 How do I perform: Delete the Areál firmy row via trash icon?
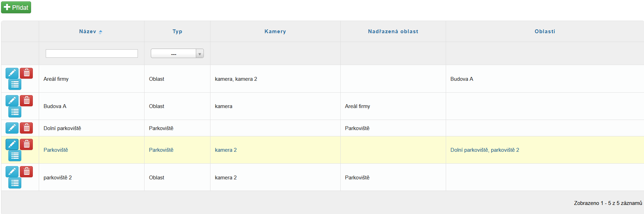point(27,73)
